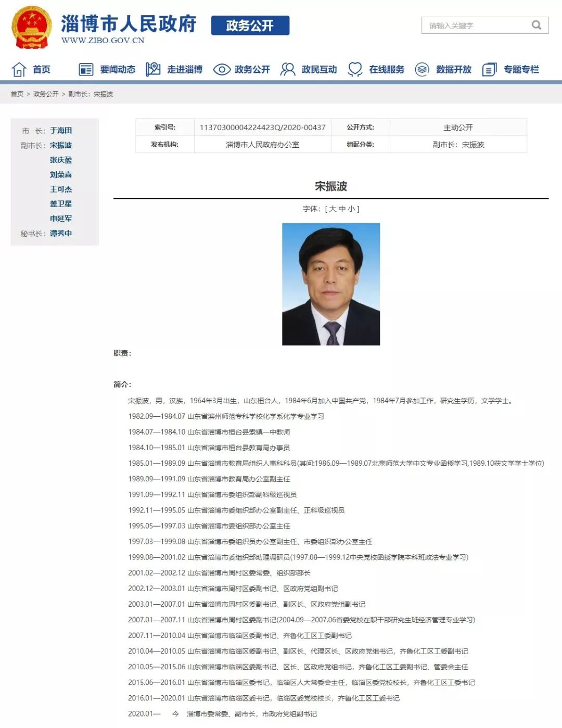562x728 pixels.
Task: Open mayor 于海田 profile link
Action: tap(62, 131)
